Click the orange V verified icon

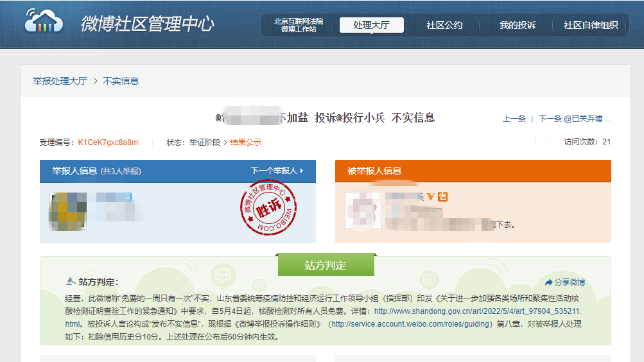tap(430, 196)
